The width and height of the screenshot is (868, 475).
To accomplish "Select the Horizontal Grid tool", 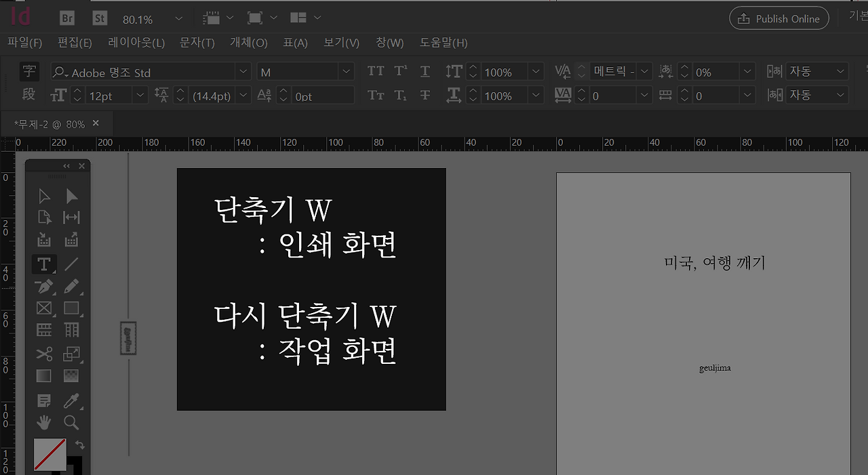I will (x=44, y=330).
